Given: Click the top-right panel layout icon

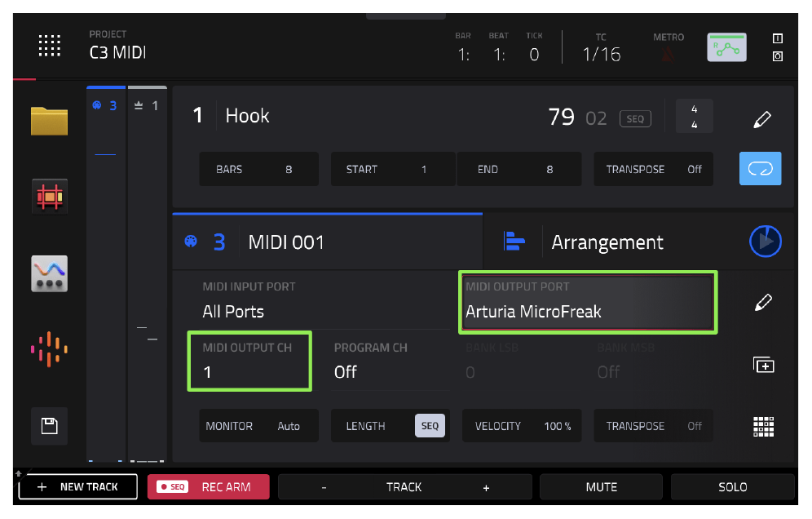Looking at the screenshot, I should tap(777, 38).
